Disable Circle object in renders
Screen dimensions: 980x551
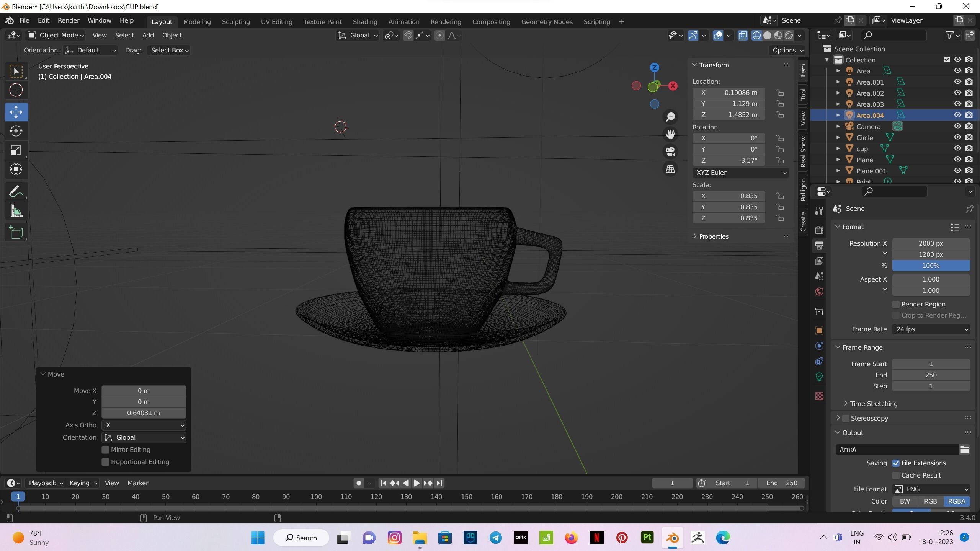click(969, 137)
